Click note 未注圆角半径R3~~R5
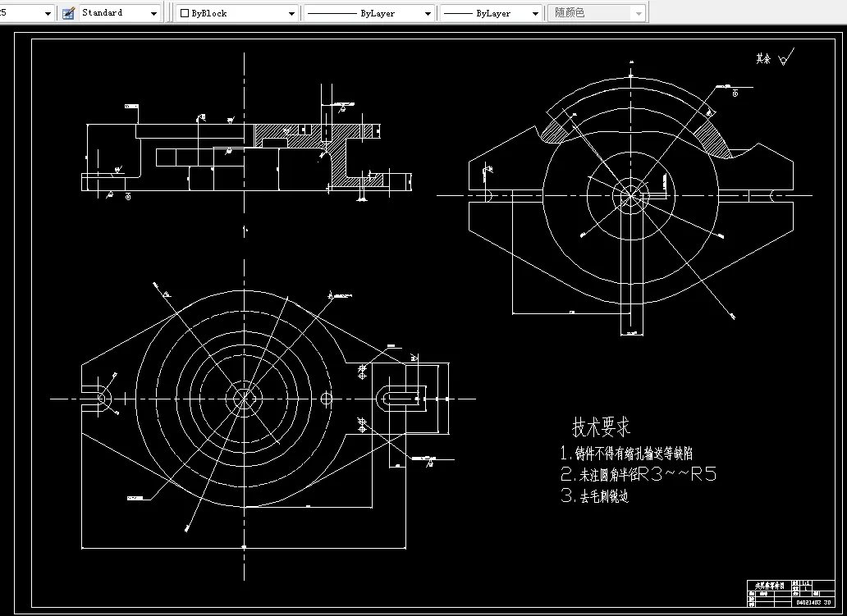 coord(636,473)
